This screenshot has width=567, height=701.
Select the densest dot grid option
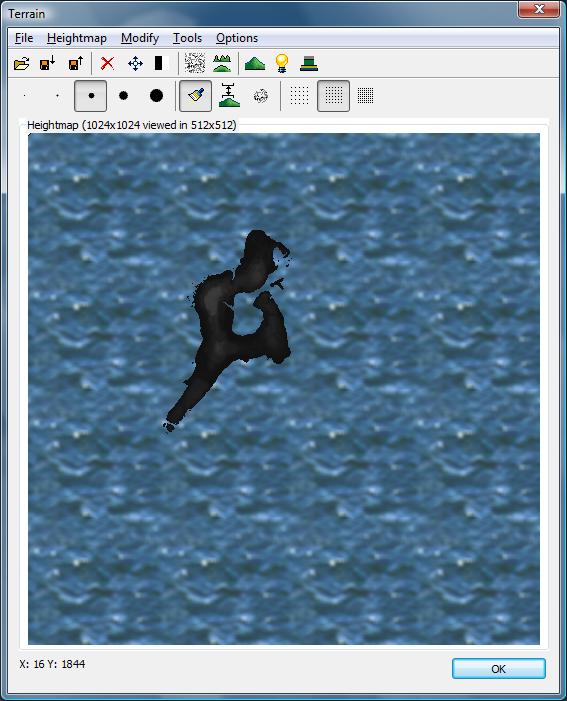click(x=365, y=95)
